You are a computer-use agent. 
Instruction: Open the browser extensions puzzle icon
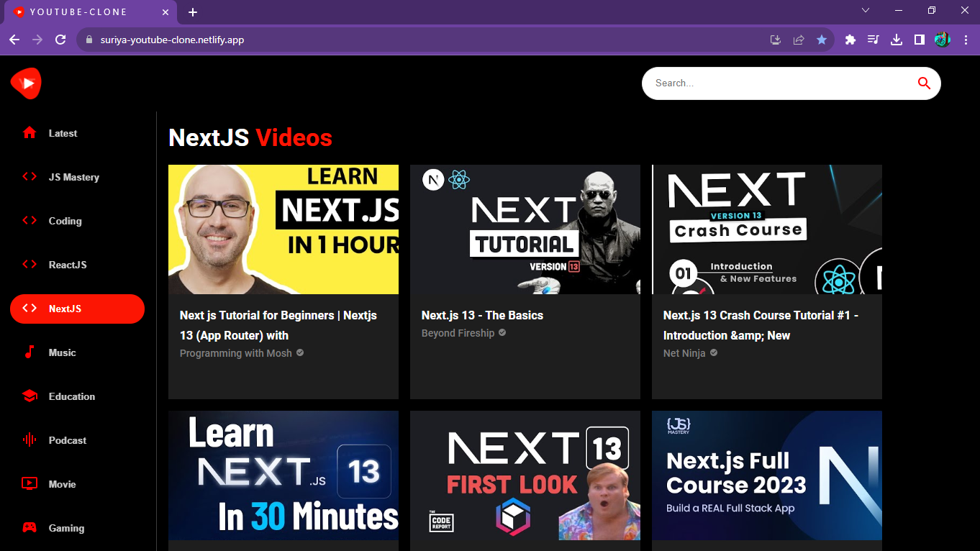[850, 40]
